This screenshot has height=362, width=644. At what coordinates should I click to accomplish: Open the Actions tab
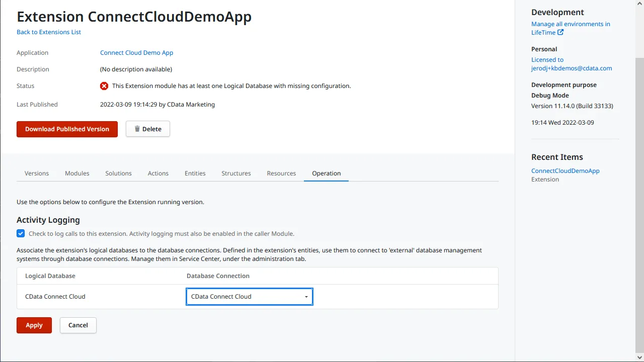coord(158,173)
